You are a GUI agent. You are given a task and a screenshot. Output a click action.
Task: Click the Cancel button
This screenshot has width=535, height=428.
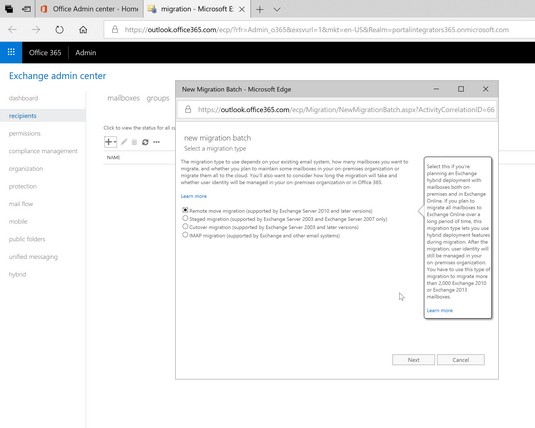461,360
